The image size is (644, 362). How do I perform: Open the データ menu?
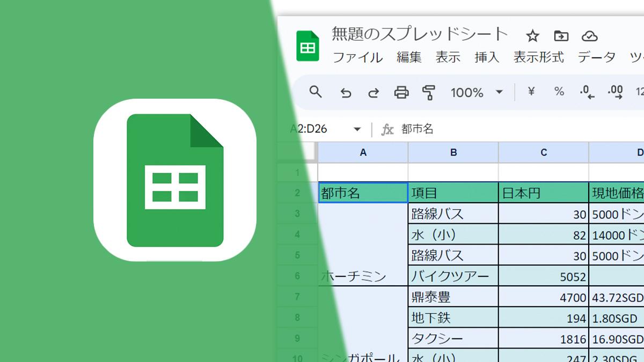point(596,57)
